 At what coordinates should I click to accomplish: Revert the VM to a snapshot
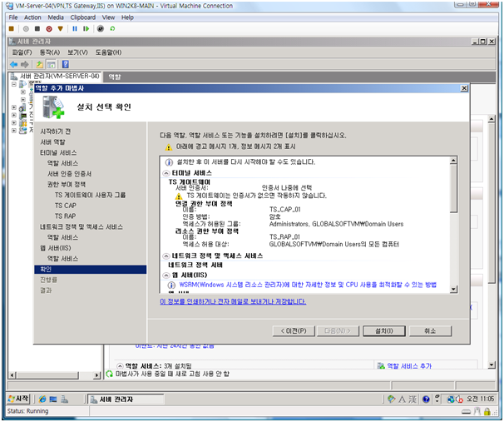[x=112, y=29]
